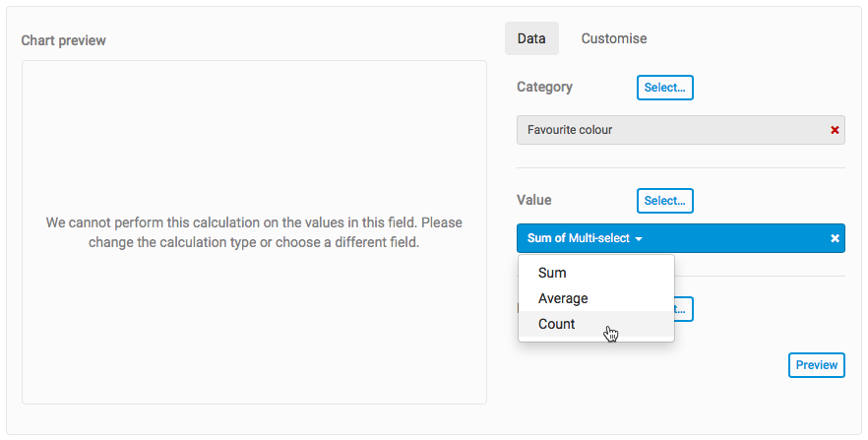Click Select… next to Value
The image size is (868, 440).
tap(664, 201)
